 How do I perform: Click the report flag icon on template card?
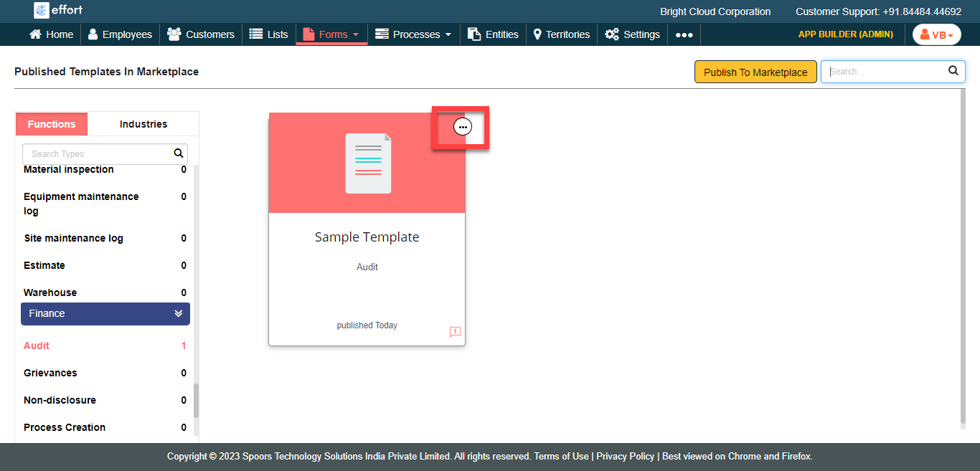tap(455, 332)
